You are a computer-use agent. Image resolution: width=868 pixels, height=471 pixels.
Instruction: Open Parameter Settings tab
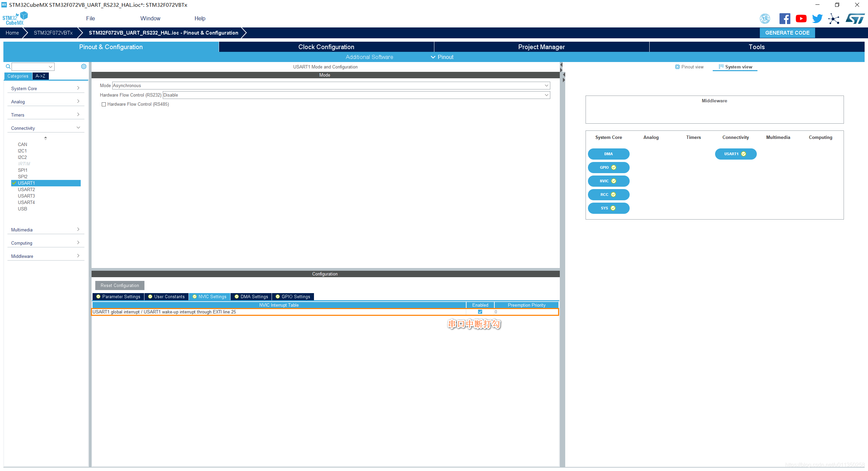(118, 296)
